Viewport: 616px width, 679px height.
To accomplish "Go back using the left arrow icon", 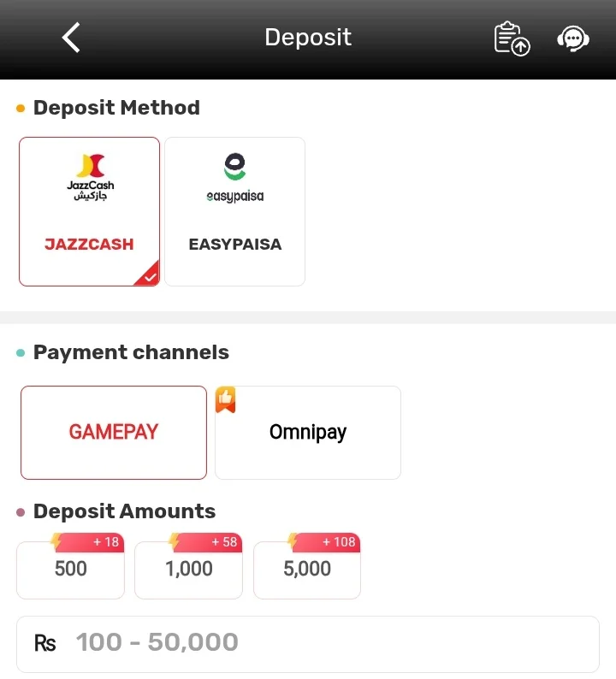I will 71,38.
